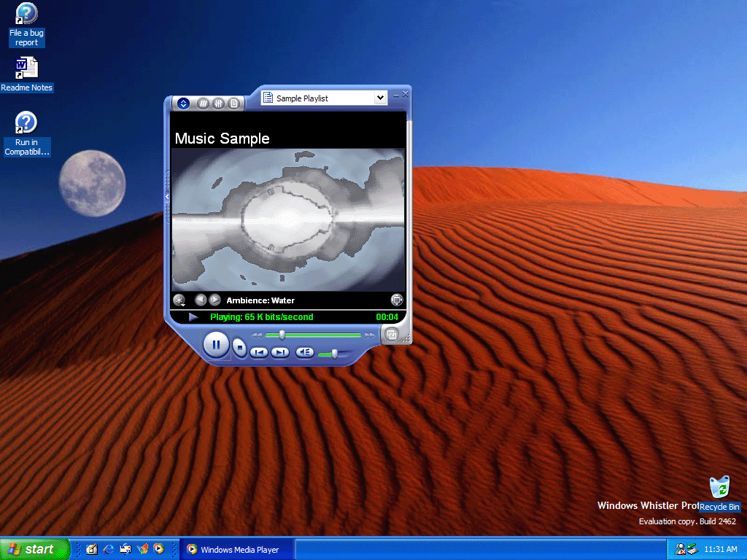Expand the left taskbar panel handle
The image size is (747, 560).
tap(167, 197)
